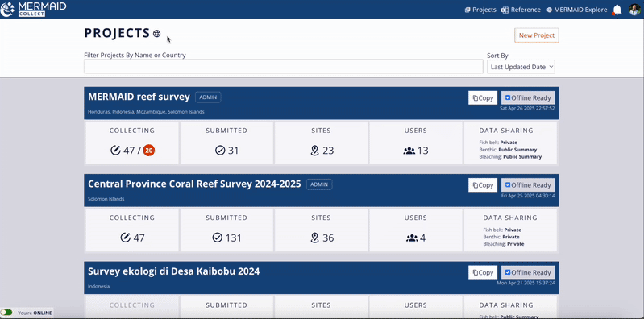Open the user profile avatar

tap(634, 10)
